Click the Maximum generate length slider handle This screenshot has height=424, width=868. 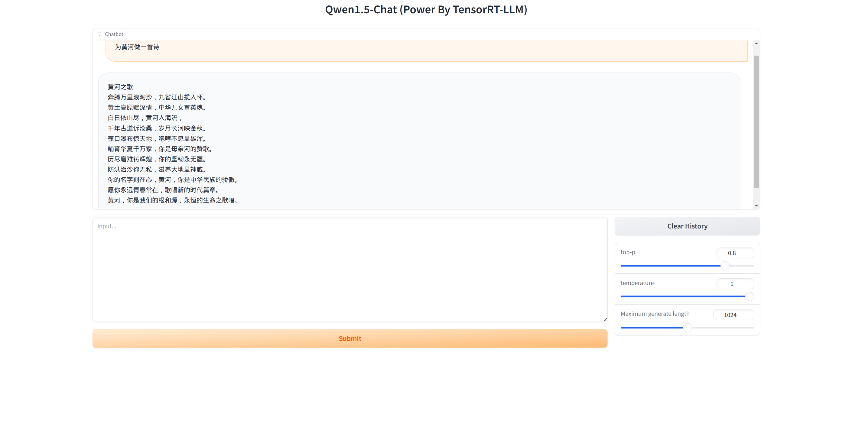(687, 327)
